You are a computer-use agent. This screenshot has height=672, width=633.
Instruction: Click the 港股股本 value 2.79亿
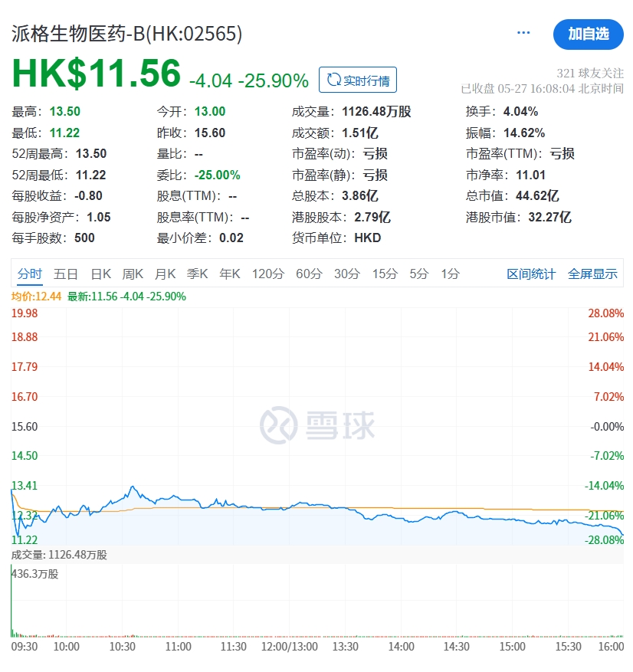[372, 217]
